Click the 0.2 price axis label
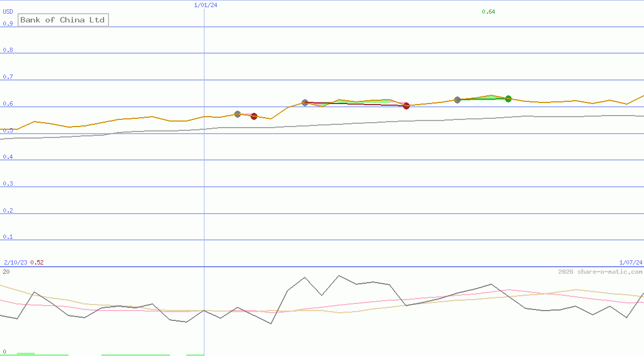Image resolution: width=644 pixels, height=356 pixels. [8, 210]
